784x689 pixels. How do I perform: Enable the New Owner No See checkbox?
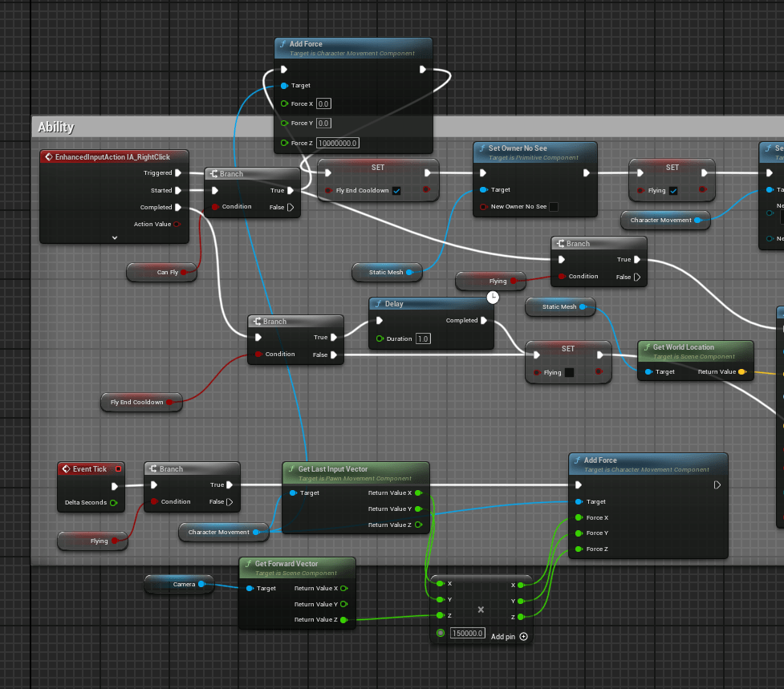point(553,207)
